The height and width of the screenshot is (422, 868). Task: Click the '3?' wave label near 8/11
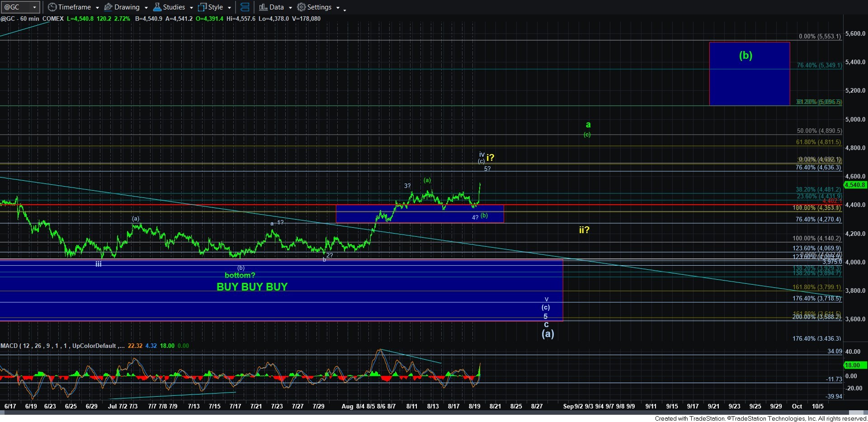coord(407,186)
